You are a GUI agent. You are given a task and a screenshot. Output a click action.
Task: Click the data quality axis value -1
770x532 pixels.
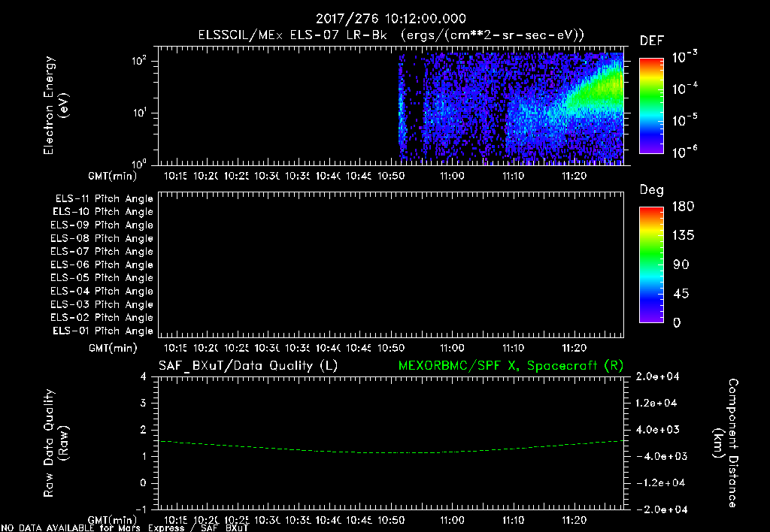coord(141,509)
